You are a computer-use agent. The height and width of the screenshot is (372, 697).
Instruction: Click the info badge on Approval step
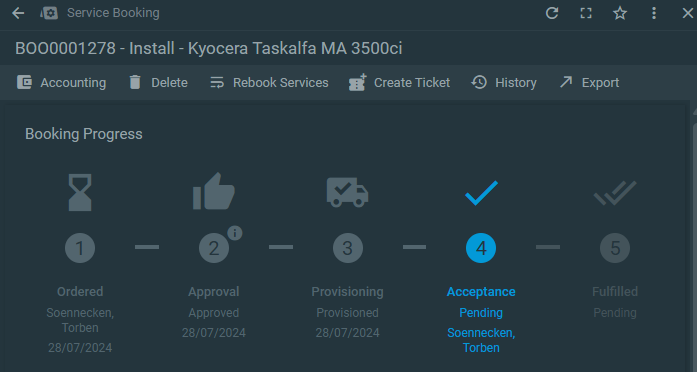pyautogui.click(x=235, y=232)
